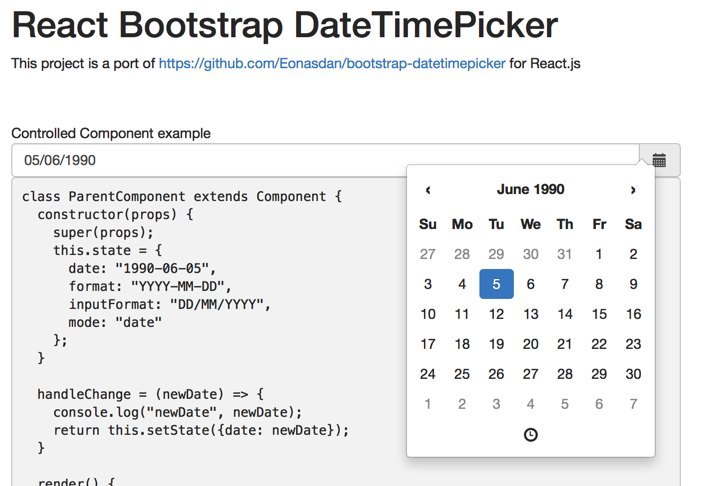Screen dimensions: 710x486
Task: Click the calendar icon next to date input
Action: point(659,160)
